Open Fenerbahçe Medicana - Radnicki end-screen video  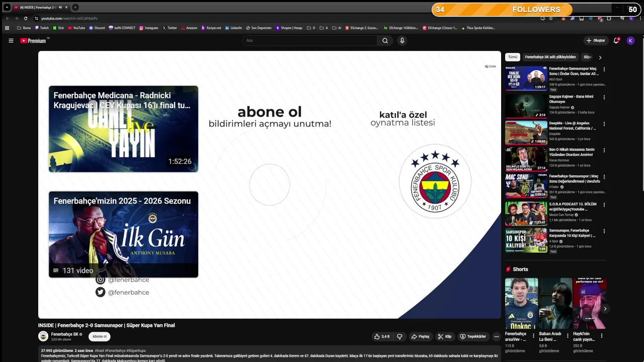123,129
